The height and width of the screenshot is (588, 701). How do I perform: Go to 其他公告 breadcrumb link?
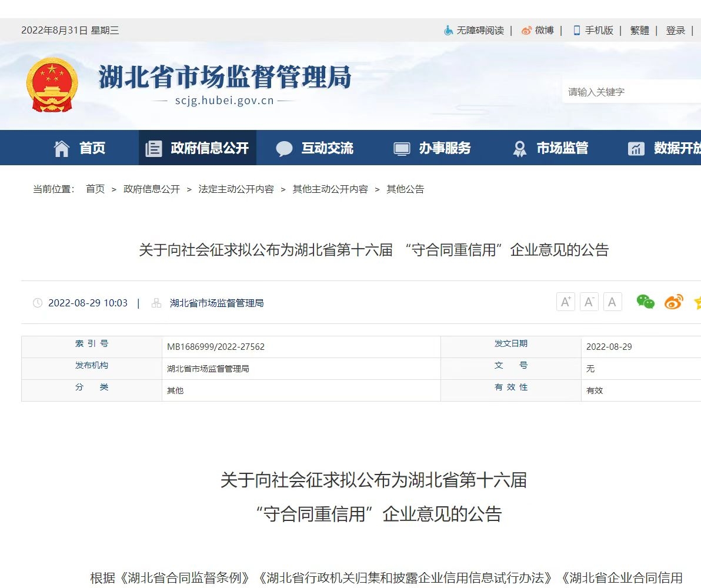pyautogui.click(x=405, y=189)
